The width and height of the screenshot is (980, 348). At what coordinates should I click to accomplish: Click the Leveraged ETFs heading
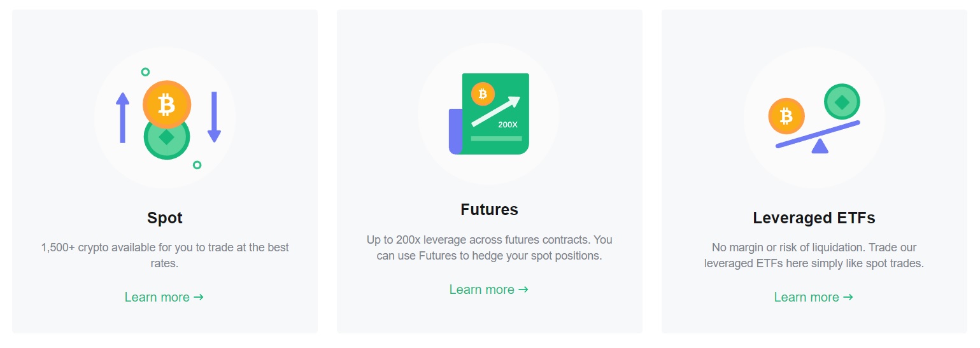[x=814, y=218]
